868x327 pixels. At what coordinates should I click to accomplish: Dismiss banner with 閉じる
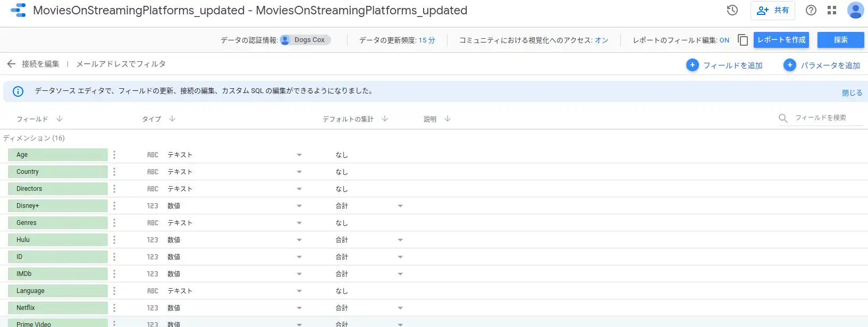[x=852, y=93]
